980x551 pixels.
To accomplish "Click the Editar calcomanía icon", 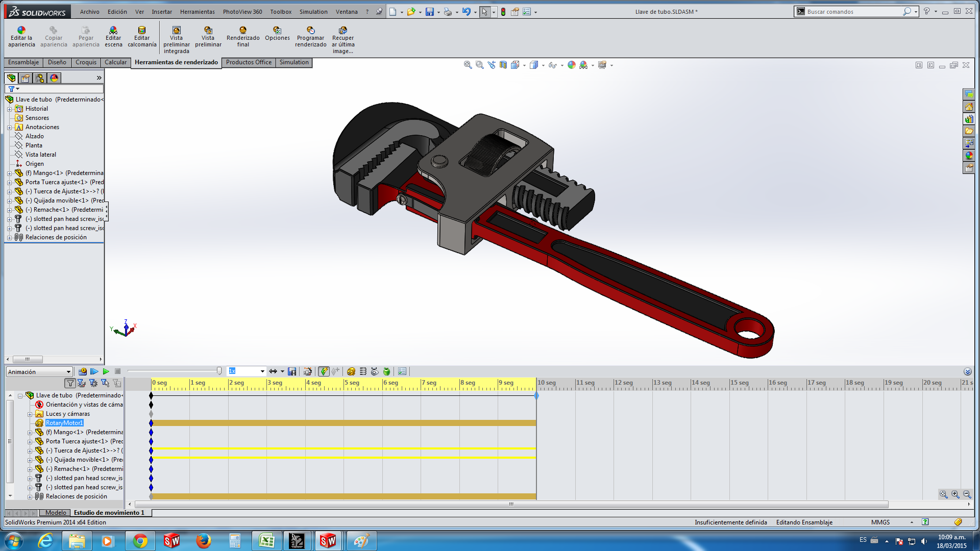I will pyautogui.click(x=142, y=31).
